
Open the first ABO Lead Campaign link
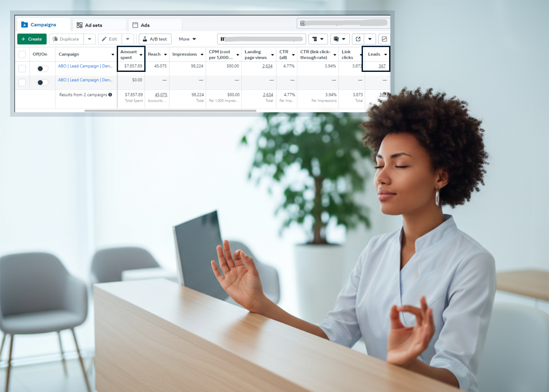tap(85, 66)
